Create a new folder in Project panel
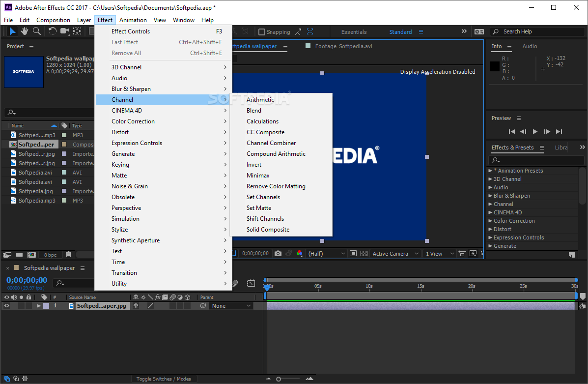The width and height of the screenshot is (588, 384). 19,255
